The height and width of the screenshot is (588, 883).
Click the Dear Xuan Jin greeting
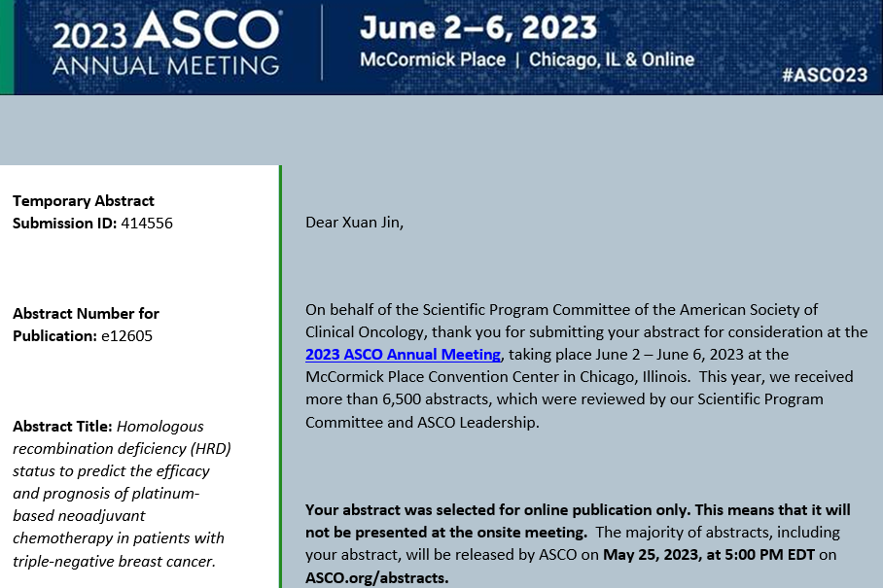354,223
